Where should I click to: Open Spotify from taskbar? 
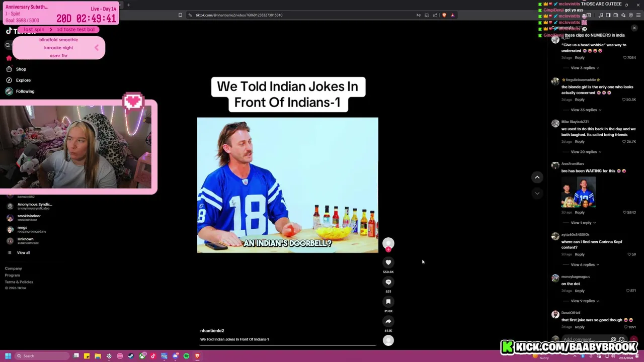coord(186,356)
